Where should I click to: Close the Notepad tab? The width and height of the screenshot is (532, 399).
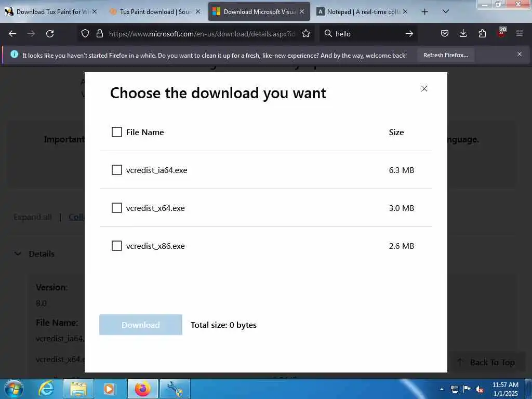[405, 11]
